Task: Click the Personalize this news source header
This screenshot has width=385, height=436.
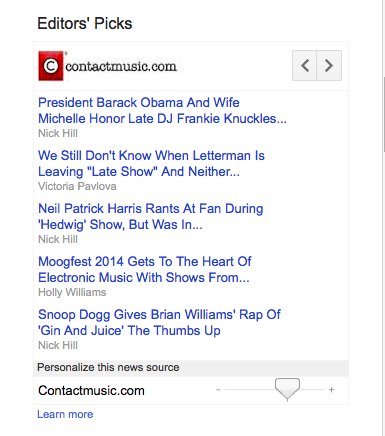Action: coord(191,368)
